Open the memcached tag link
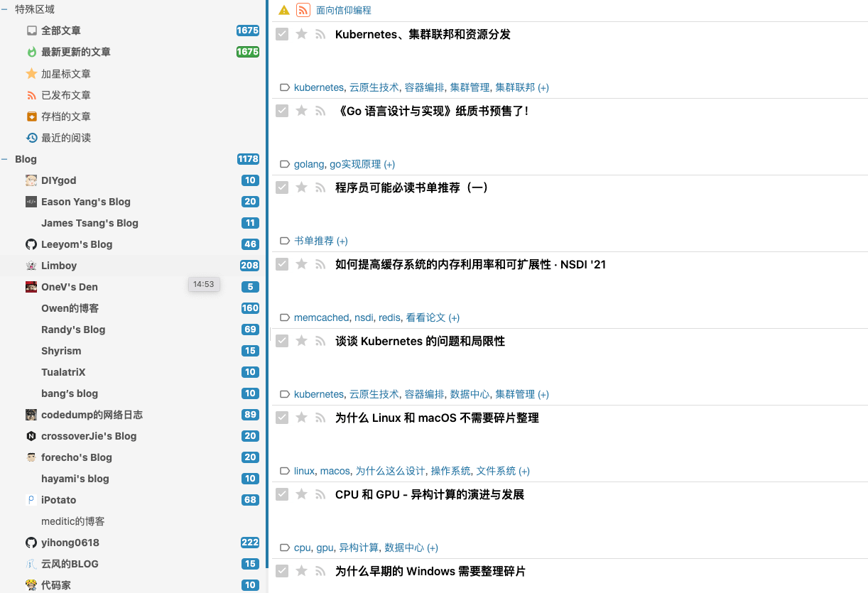868x593 pixels. point(322,317)
